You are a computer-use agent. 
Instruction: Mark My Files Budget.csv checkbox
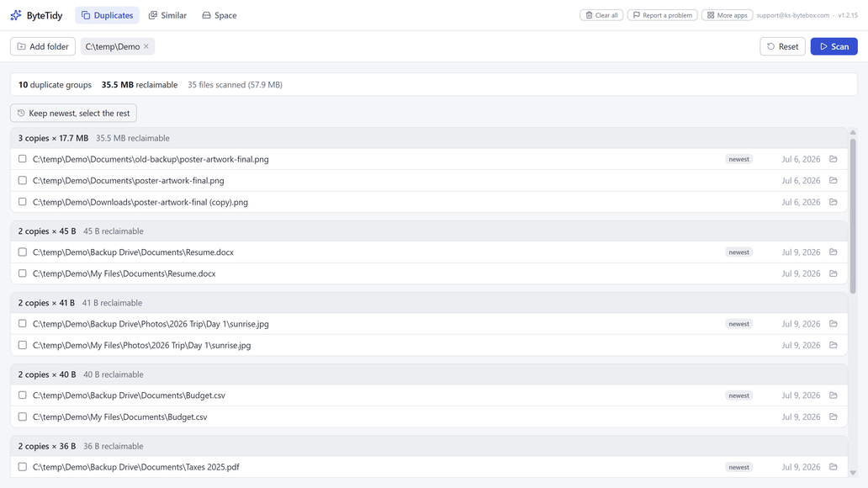pyautogui.click(x=22, y=417)
